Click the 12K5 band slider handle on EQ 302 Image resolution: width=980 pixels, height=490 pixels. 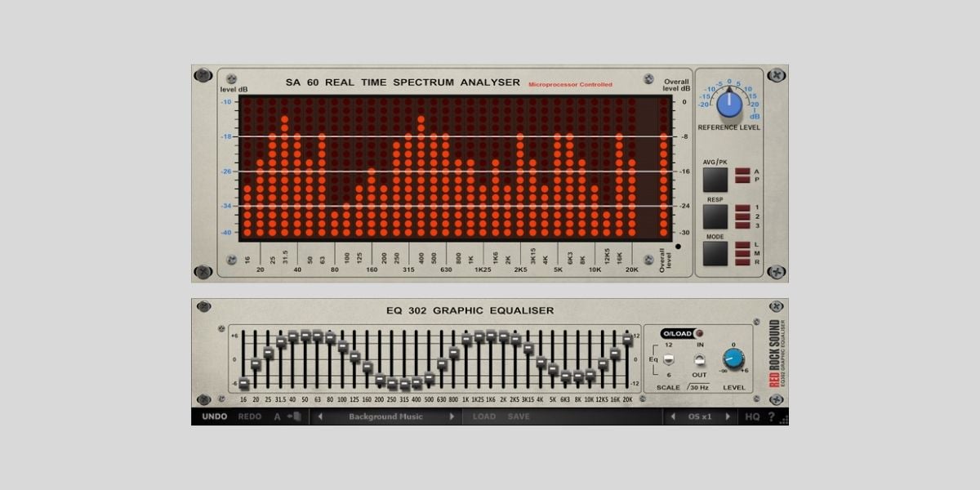(x=603, y=364)
